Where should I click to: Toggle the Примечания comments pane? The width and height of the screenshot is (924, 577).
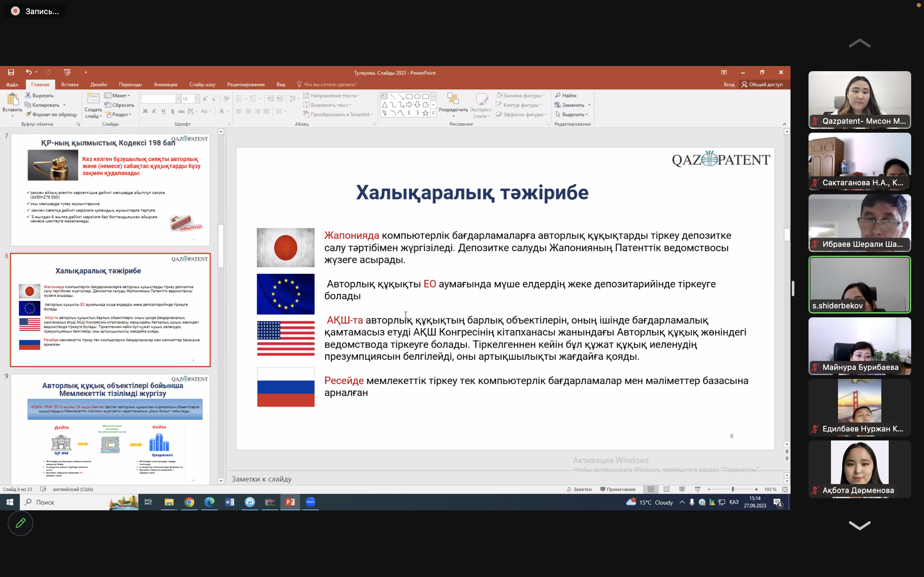[x=617, y=489]
